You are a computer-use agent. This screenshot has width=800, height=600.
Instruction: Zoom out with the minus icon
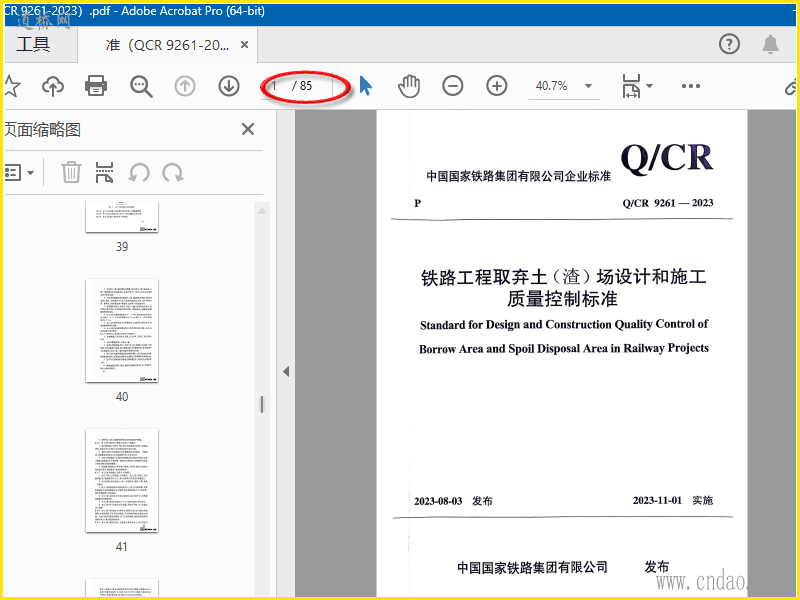453,86
